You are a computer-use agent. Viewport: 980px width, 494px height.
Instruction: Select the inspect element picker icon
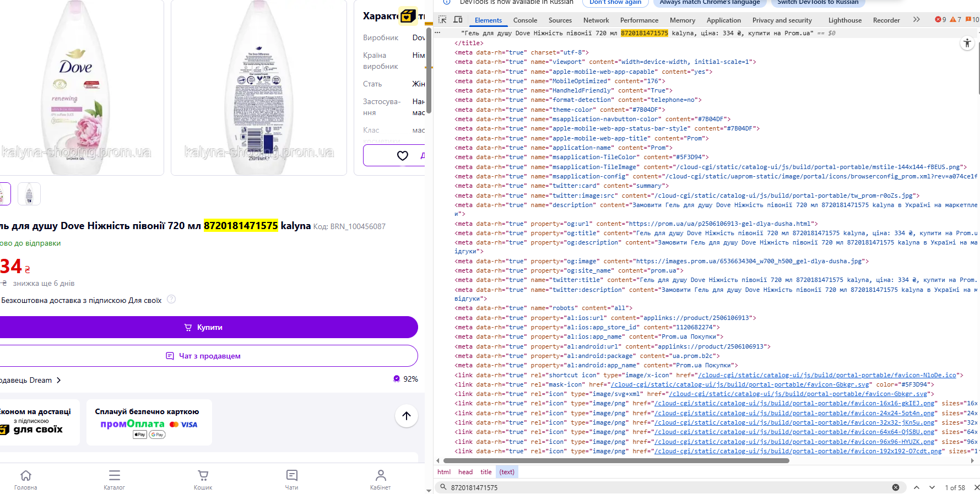click(442, 20)
